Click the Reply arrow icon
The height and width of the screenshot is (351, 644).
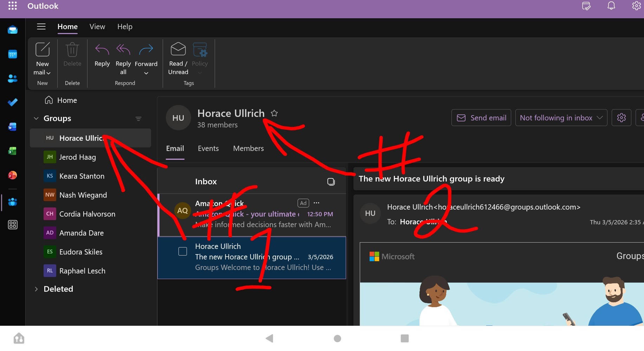coord(102,49)
